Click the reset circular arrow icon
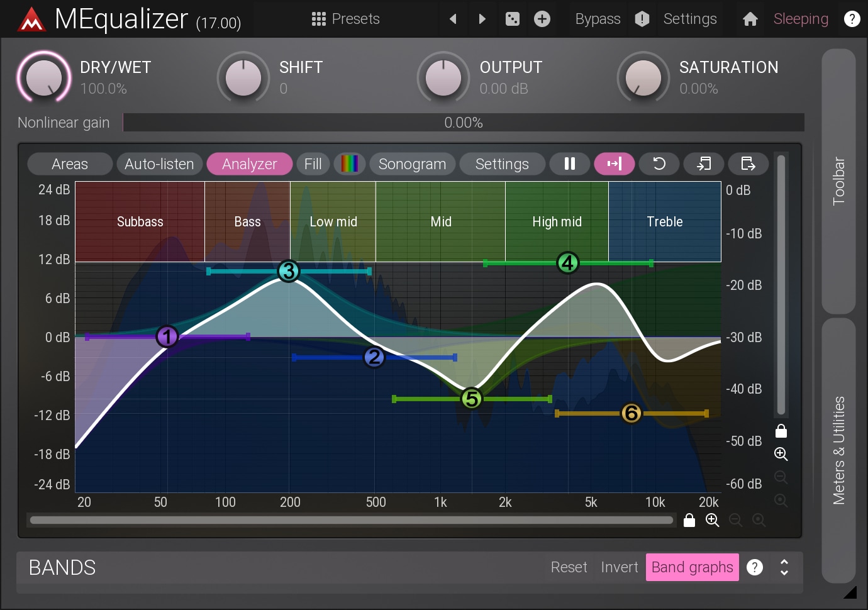Viewport: 868px width, 610px height. pos(659,164)
